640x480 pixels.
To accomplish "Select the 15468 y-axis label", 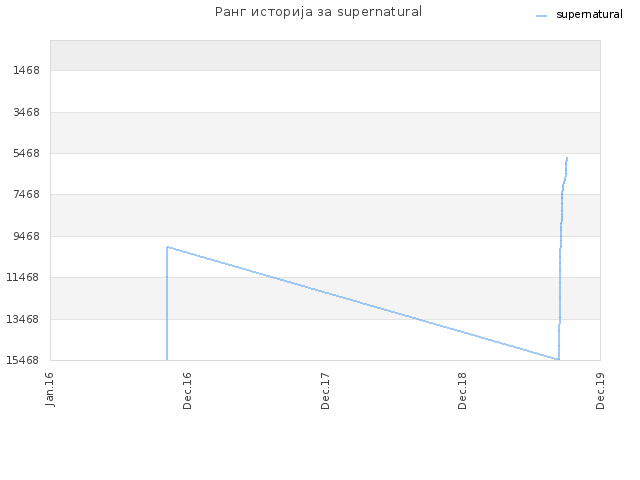I will click(x=23, y=360).
